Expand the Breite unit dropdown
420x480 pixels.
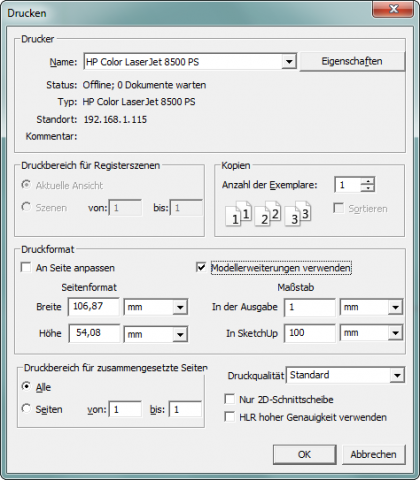(180, 307)
